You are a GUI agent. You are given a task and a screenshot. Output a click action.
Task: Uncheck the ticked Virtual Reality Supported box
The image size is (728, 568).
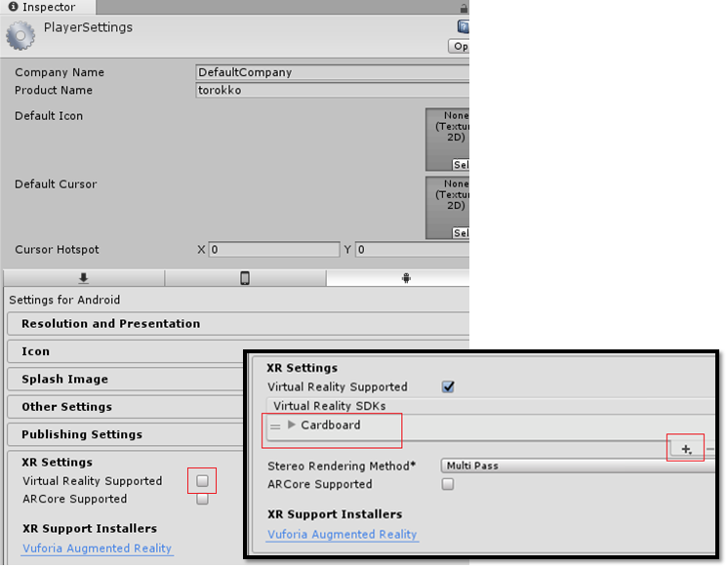tap(448, 387)
